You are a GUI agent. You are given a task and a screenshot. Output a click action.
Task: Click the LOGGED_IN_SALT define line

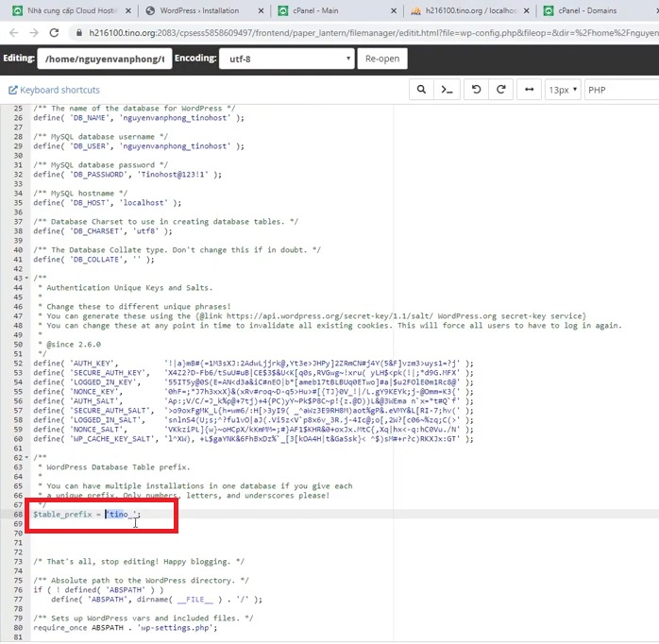pyautogui.click(x=253, y=420)
